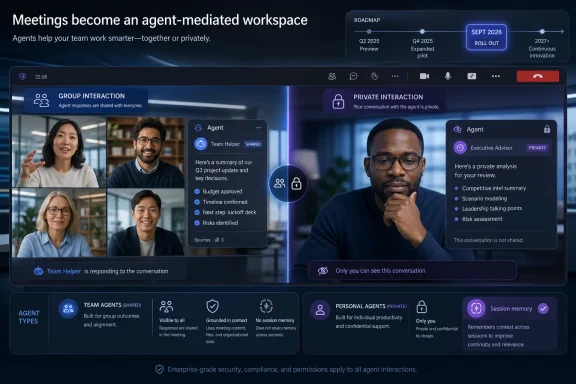The width and height of the screenshot is (576, 384).
Task: Click the Grounded in context shield icon
Action: [x=212, y=306]
